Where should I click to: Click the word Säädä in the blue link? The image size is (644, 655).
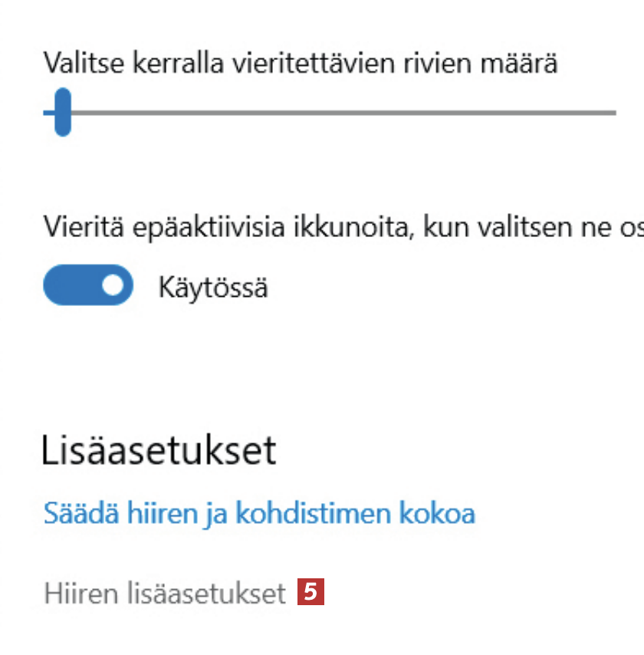click(74, 512)
